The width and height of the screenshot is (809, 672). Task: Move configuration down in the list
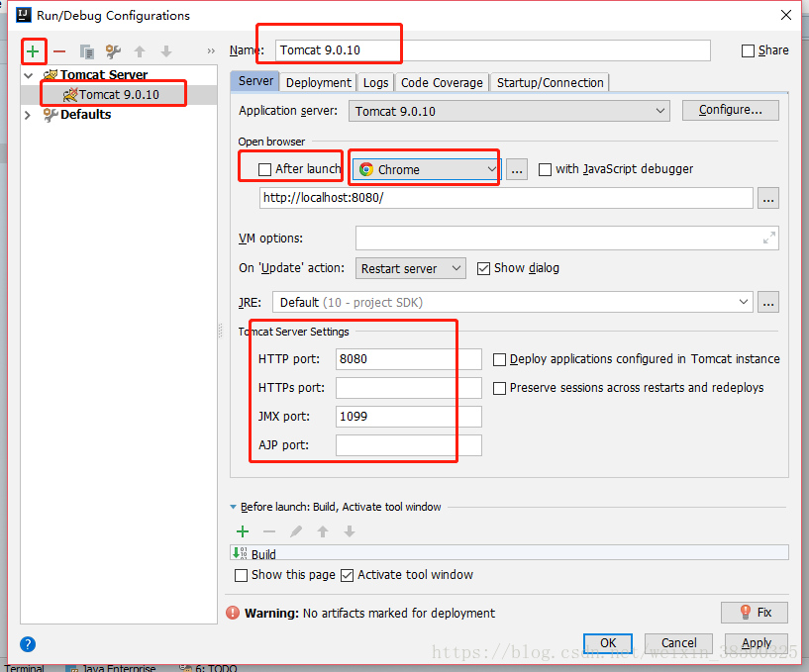[166, 51]
